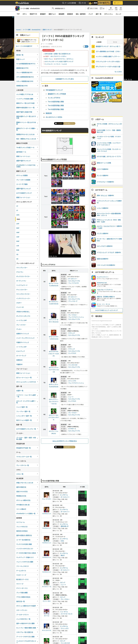Viewport: 138px width, 644px height.
Task: Click the ログイン button
Action: (x=118, y=3)
